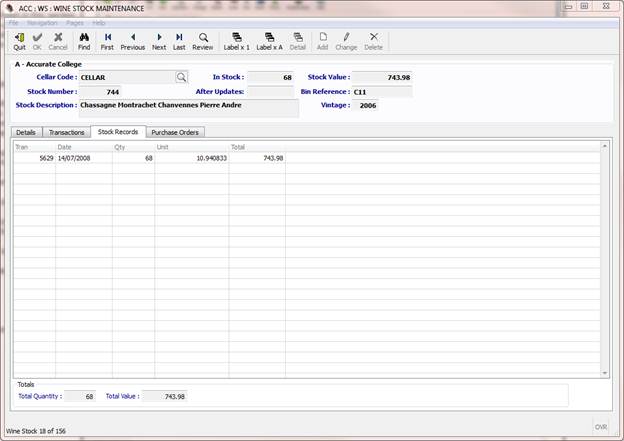Go to Next record
Image resolution: width=624 pixels, height=441 pixels.
159,40
